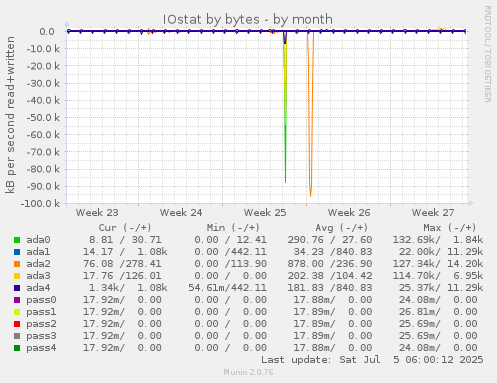Click ada2 max value '127.34k/ 14.20k'
Screen dimensions: 497x383
[438, 264]
